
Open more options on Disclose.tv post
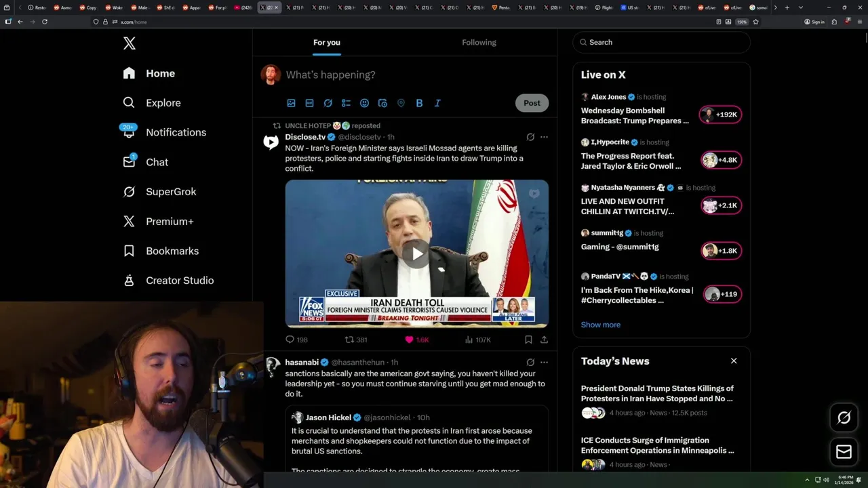coord(544,137)
